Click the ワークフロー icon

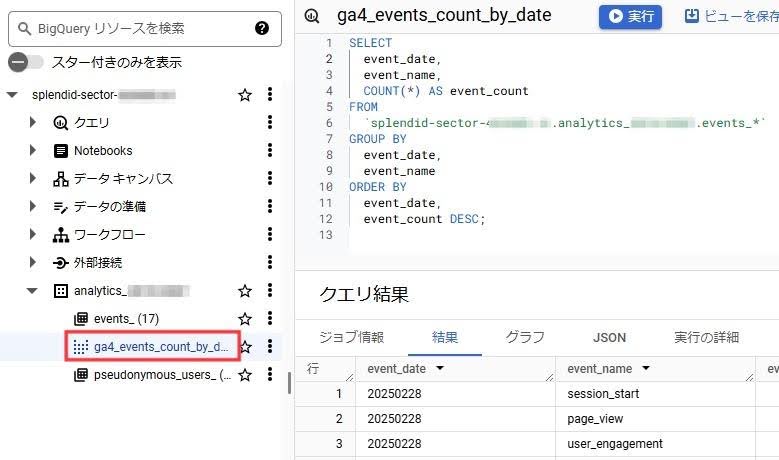pyautogui.click(x=61, y=234)
